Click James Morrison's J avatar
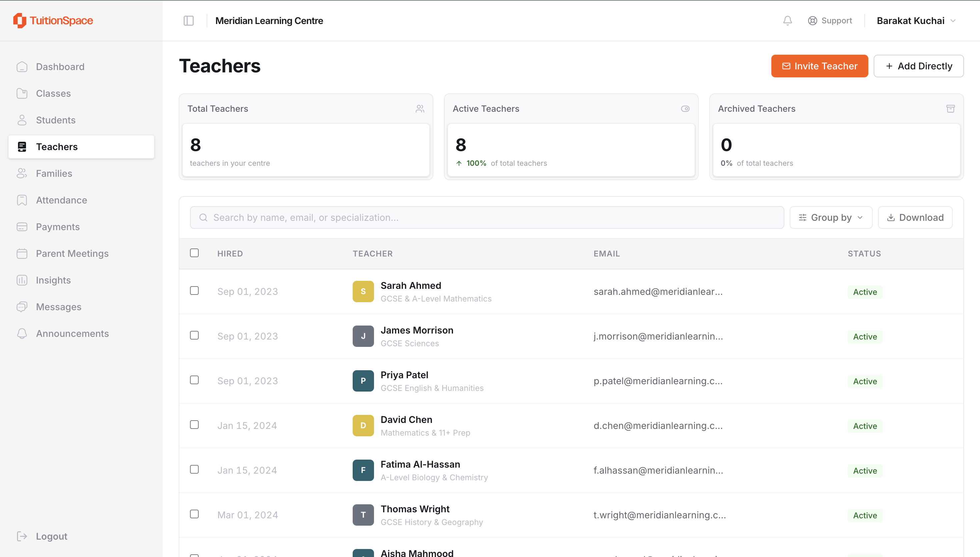Viewport: 980px width, 557px height. tap(363, 336)
